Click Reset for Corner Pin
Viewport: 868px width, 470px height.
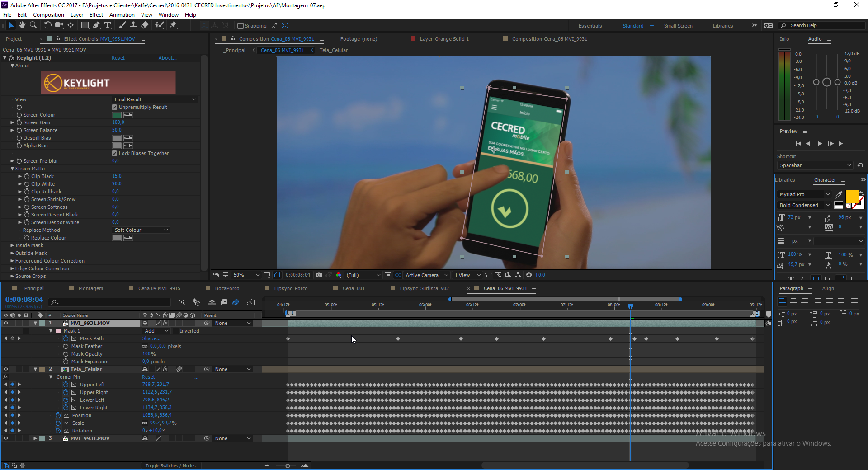click(x=148, y=377)
